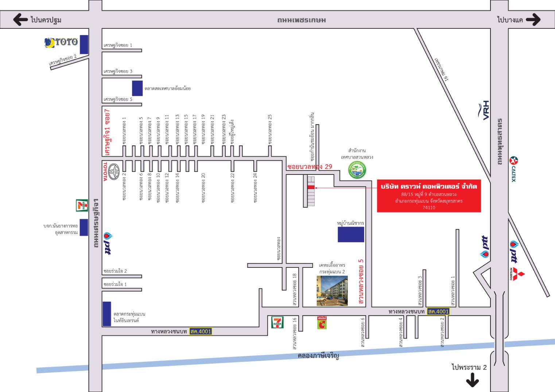The width and height of the screenshot is (555, 392).
Task: Click the blue marker for ตลาดกระทุ่มแบน ไนท์อินเทรนด์
Action: click(x=107, y=314)
